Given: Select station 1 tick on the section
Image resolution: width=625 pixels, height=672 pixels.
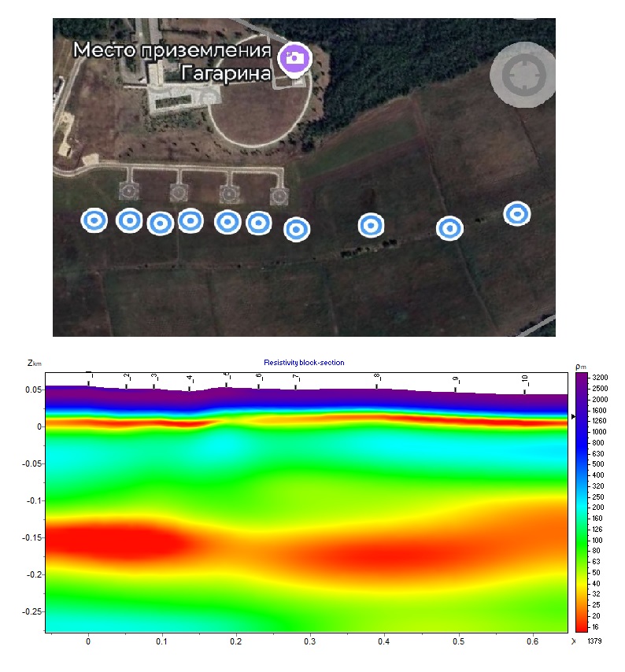Looking at the screenshot, I should pyautogui.click(x=89, y=380).
